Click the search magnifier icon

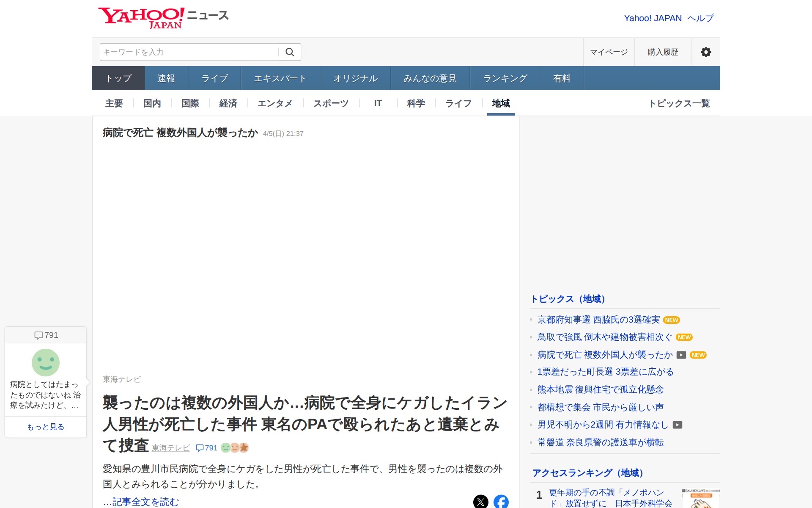click(290, 52)
